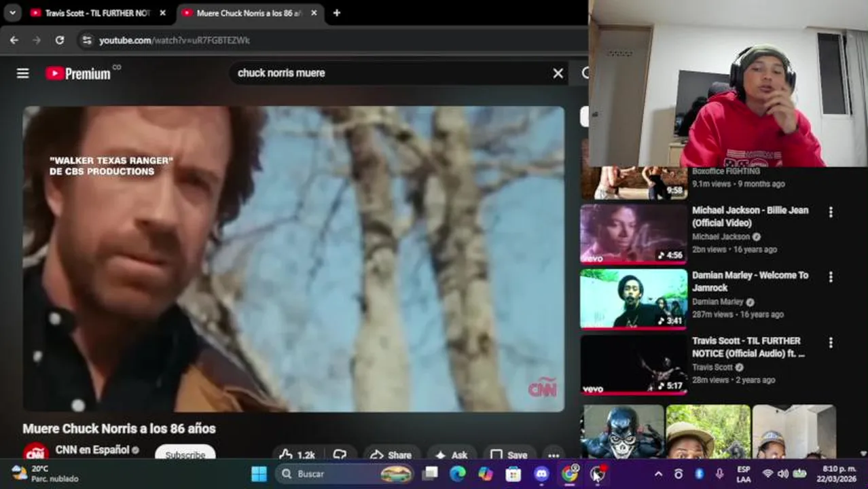Image resolution: width=868 pixels, height=489 pixels.
Task: Open Microsoft Store from the taskbar
Action: [x=513, y=473]
